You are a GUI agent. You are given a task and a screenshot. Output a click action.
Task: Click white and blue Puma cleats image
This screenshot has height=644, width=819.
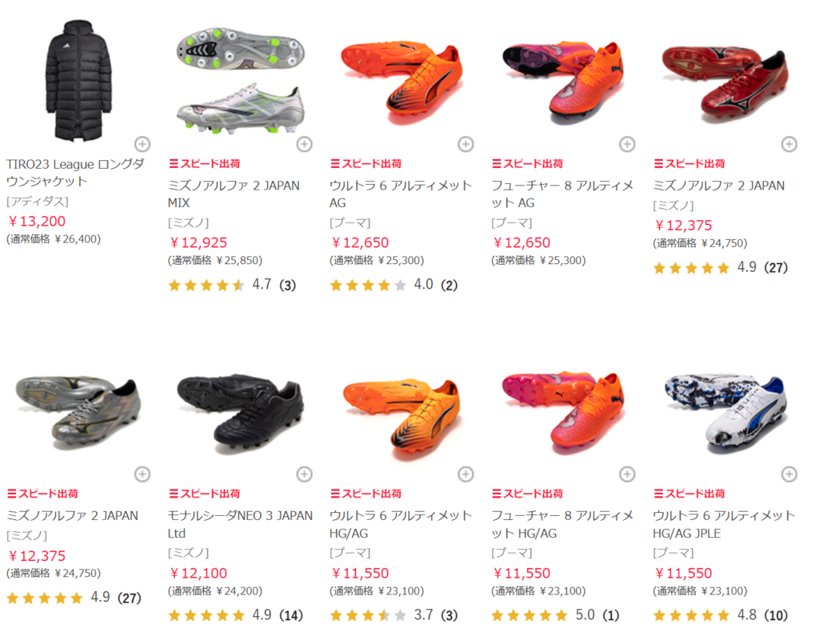[x=725, y=414]
